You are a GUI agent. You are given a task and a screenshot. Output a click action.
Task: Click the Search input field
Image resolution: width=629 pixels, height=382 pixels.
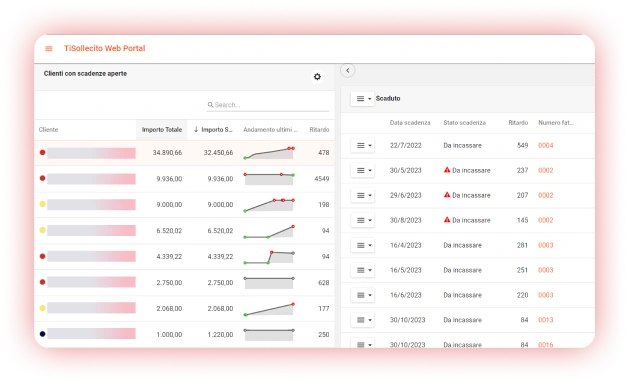point(268,105)
